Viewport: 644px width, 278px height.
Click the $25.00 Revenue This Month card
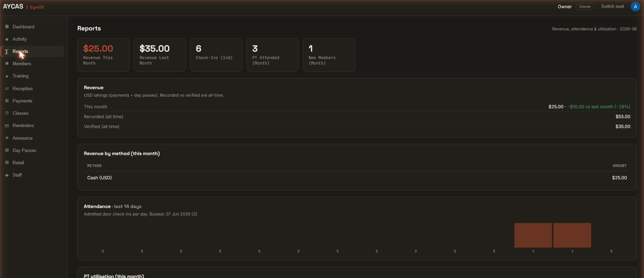click(103, 55)
